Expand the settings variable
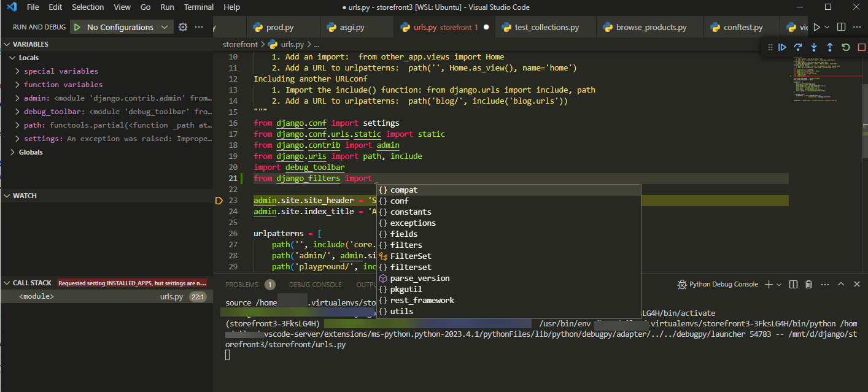Image resolution: width=868 pixels, height=392 pixels. pyautogui.click(x=18, y=139)
